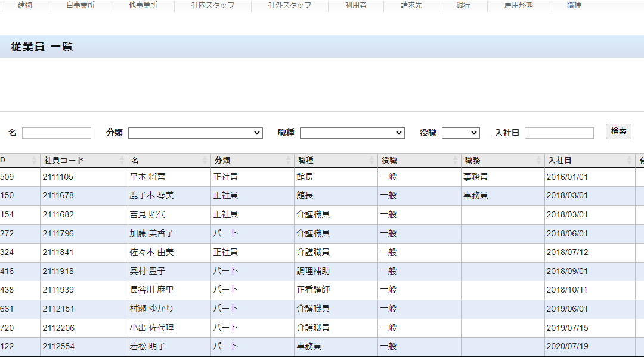The image size is (644, 357).
Task: Sort by 職務 column header arrows
Action: pos(538,161)
